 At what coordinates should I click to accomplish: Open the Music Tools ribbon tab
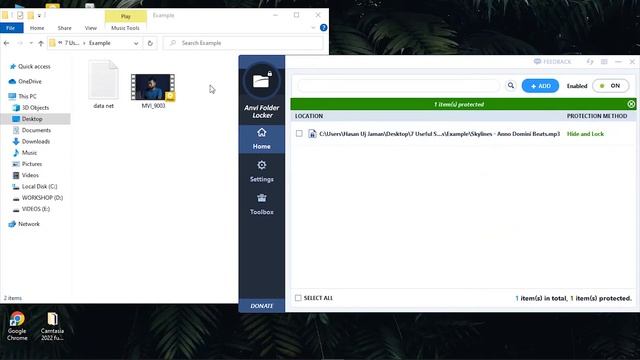[x=125, y=28]
